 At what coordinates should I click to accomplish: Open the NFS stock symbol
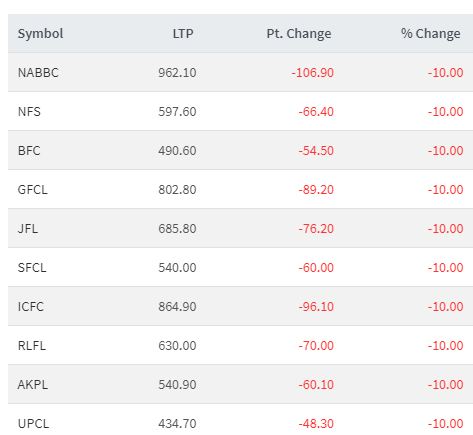click(29, 112)
